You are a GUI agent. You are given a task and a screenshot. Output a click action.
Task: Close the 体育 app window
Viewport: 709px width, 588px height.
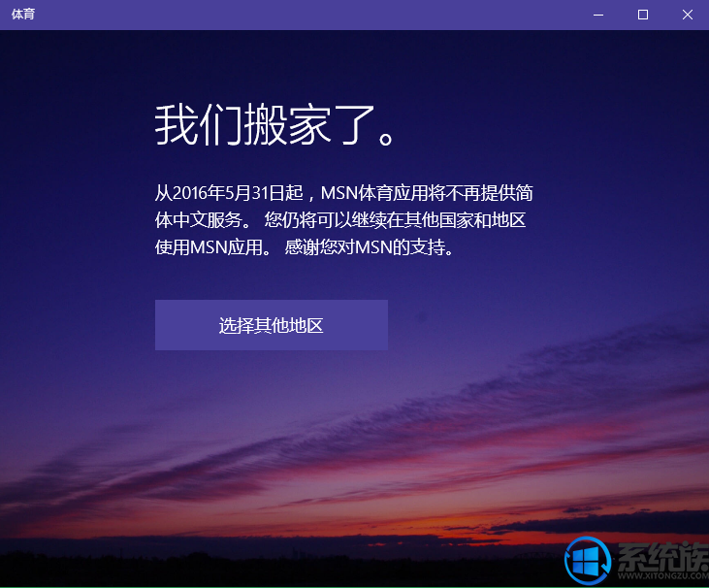(x=688, y=15)
